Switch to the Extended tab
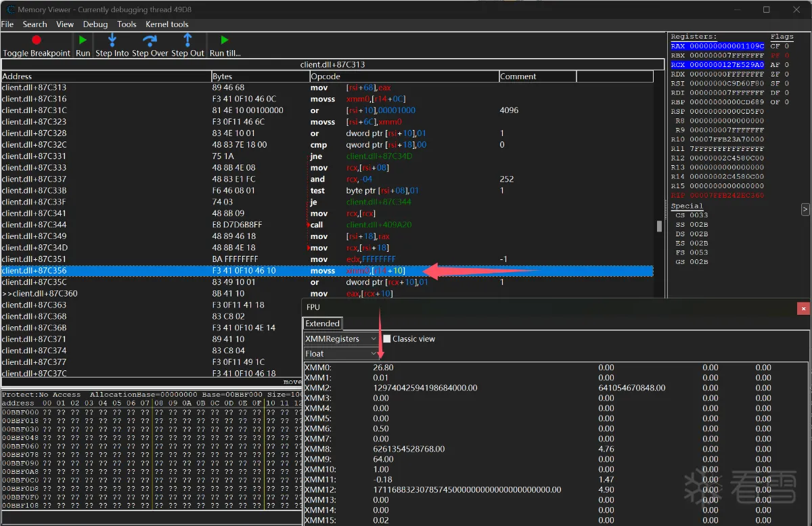Image resolution: width=812 pixels, height=526 pixels. 323,324
